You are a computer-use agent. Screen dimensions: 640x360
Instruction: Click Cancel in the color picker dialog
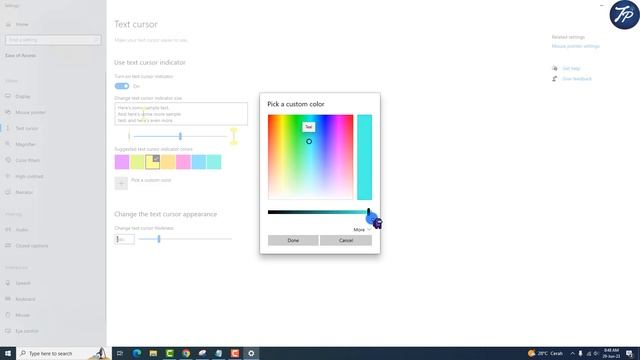(346, 240)
